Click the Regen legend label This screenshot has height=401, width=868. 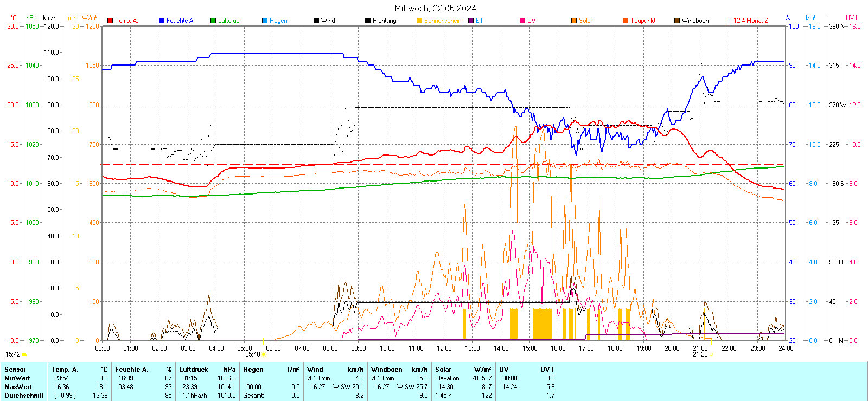pos(278,21)
